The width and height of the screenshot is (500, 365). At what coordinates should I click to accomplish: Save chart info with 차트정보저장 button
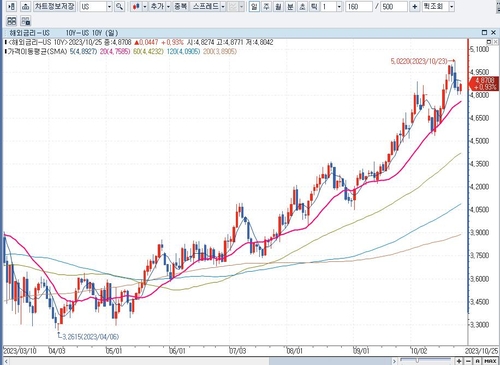coord(55,6)
